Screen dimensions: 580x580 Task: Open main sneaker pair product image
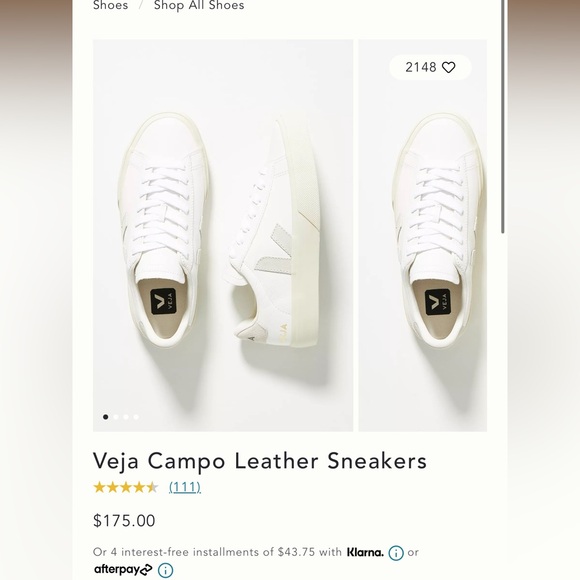[x=223, y=235]
